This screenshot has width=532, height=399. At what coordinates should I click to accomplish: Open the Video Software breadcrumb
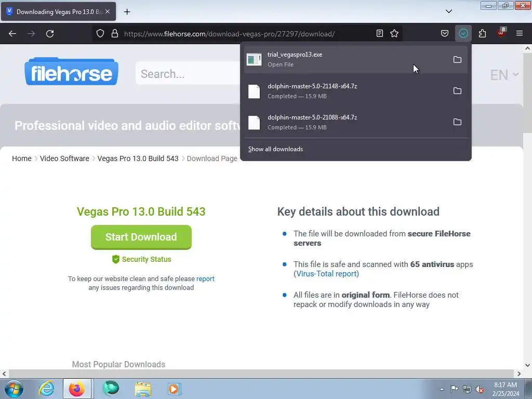(x=64, y=158)
